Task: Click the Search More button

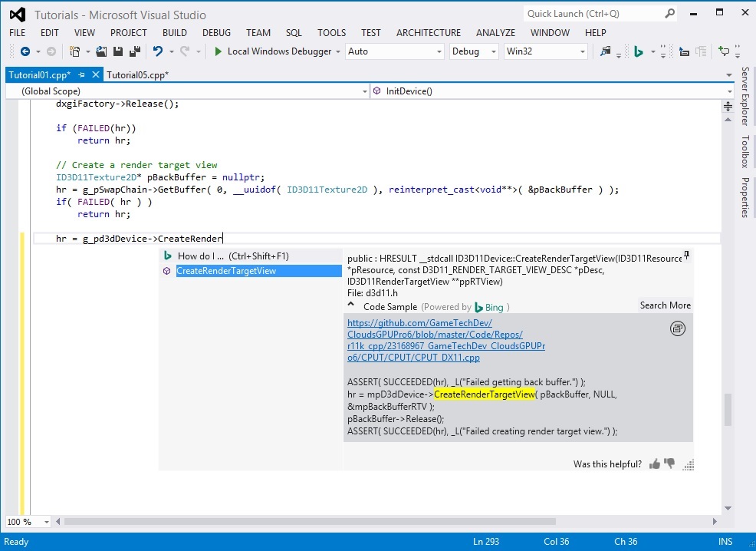Action: point(665,305)
